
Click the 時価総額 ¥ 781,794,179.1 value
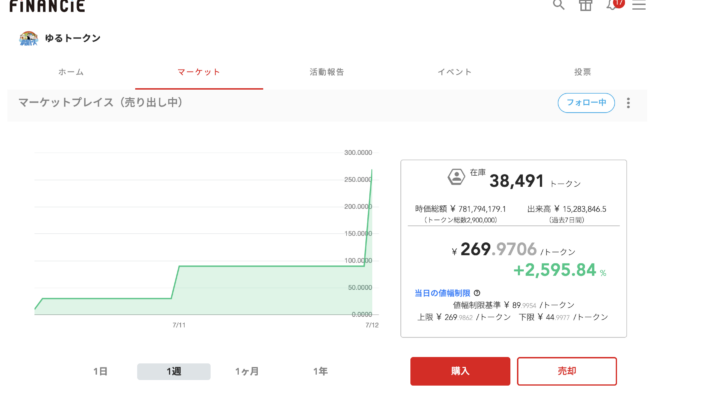pos(460,209)
